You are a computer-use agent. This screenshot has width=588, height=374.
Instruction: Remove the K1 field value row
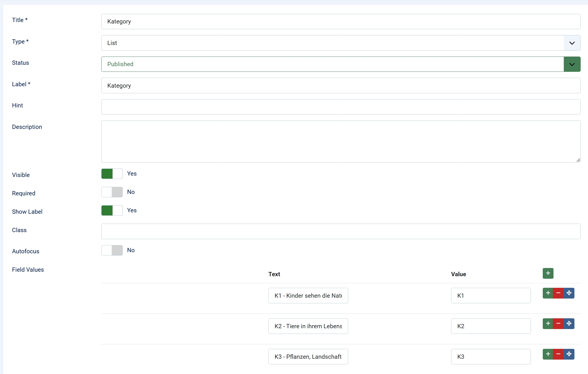[558, 293]
